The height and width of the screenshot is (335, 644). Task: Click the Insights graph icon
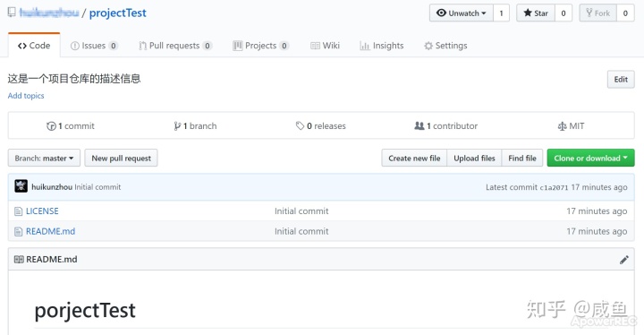tap(365, 46)
